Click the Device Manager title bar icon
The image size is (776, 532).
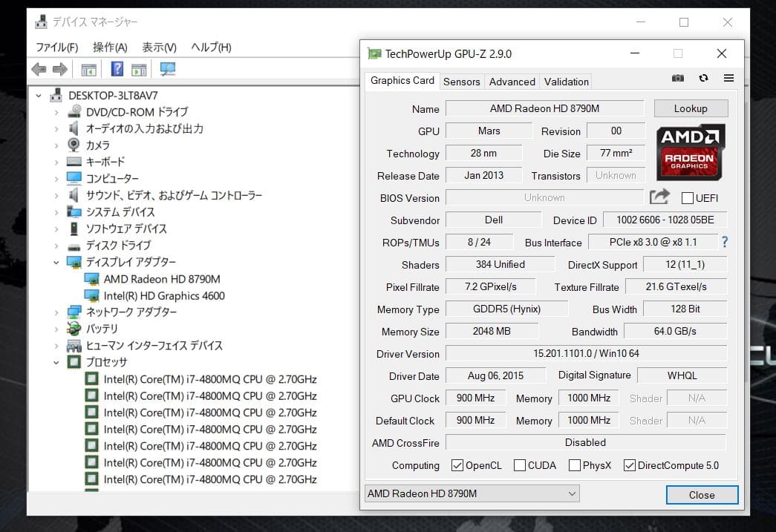pyautogui.click(x=41, y=22)
